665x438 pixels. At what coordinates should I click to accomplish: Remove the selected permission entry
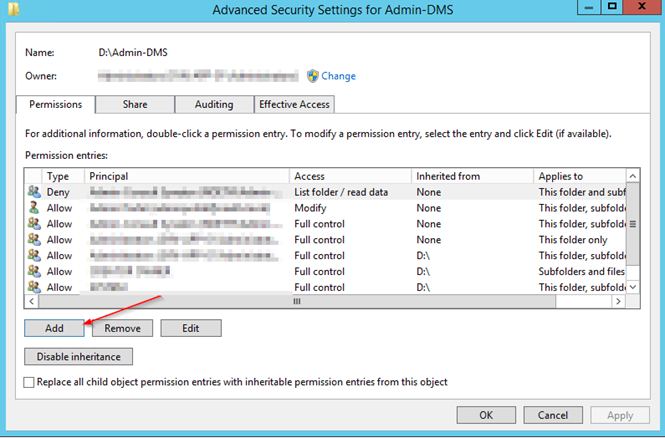pos(123,328)
